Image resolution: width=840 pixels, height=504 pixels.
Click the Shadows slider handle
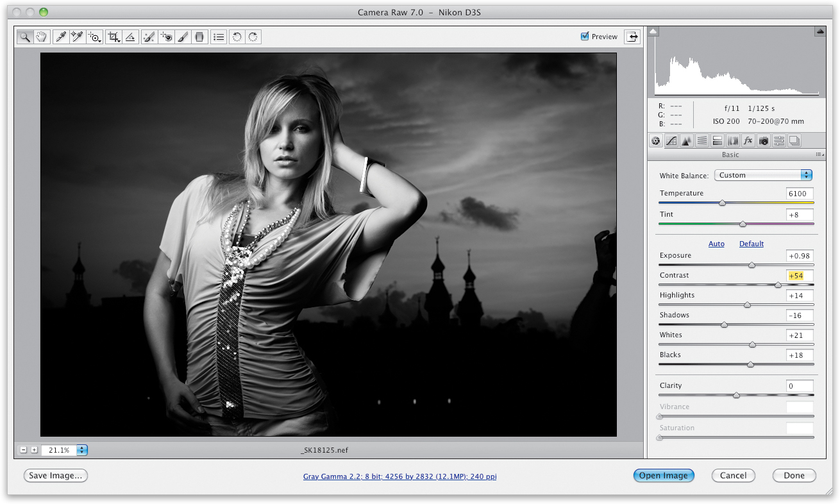click(x=724, y=324)
